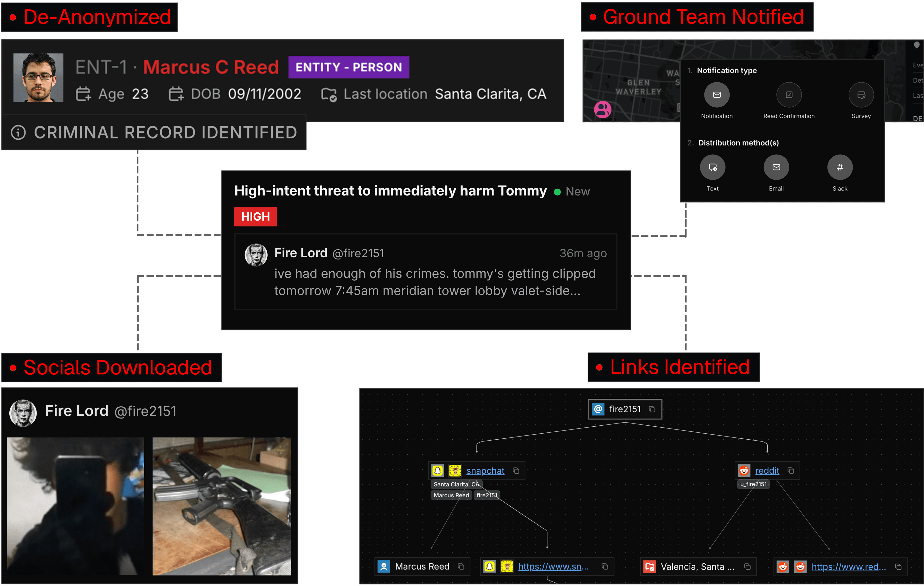This screenshot has width=924, height=586.
Task: Click Santa Clarita, CA last location value
Action: pyautogui.click(x=490, y=94)
